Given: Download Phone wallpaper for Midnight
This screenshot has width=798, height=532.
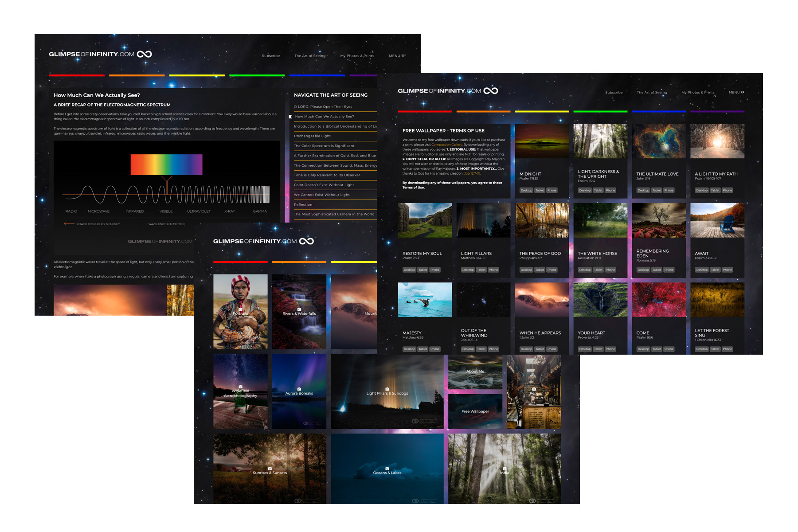Looking at the screenshot, I should (552, 190).
